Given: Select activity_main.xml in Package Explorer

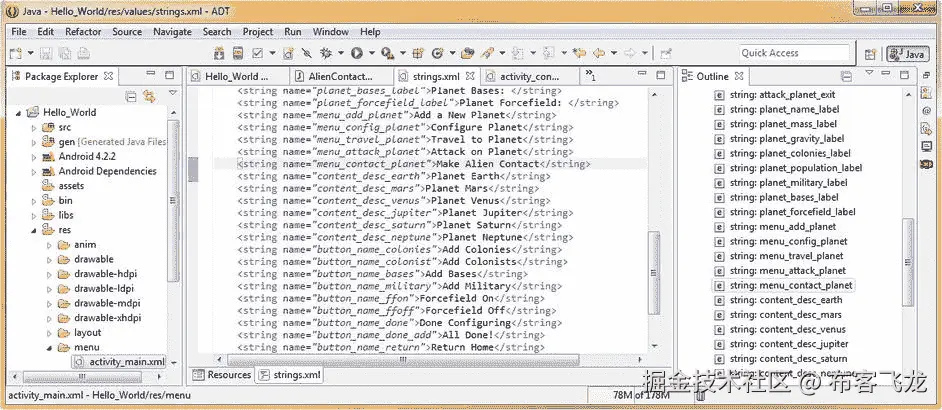Looking at the screenshot, I should pyautogui.click(x=120, y=362).
